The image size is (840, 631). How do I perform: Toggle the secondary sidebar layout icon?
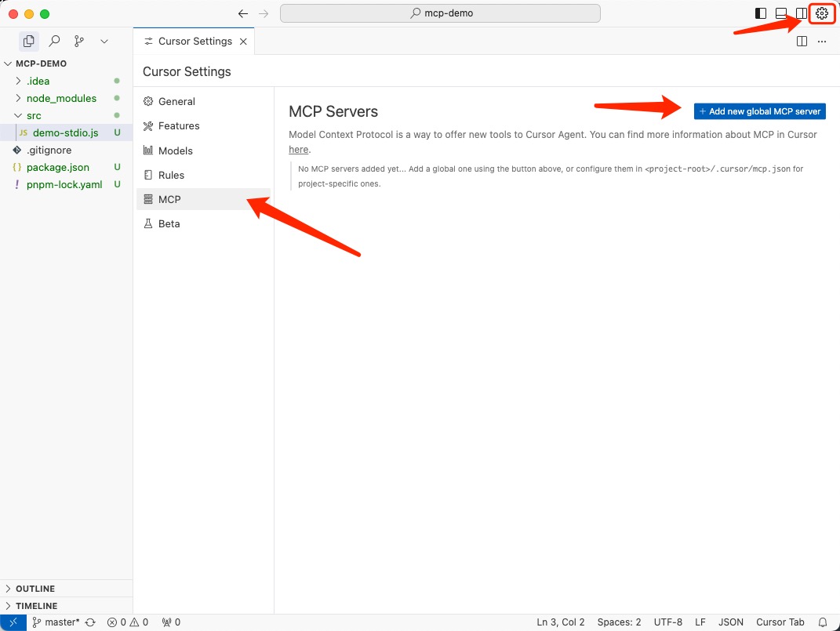(x=801, y=13)
